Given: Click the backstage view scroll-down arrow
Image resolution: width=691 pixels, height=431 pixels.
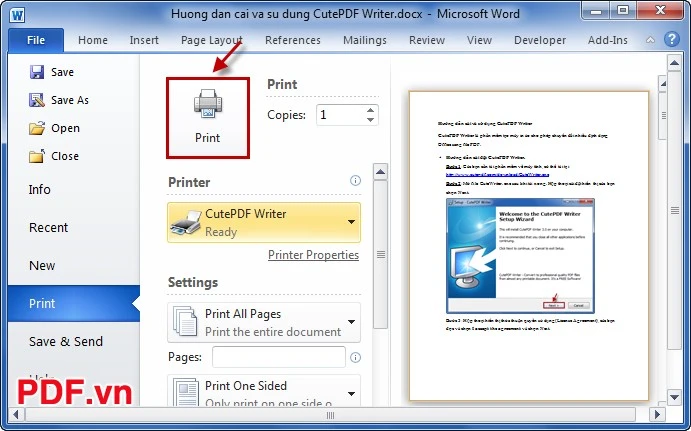Looking at the screenshot, I should tap(674, 397).
